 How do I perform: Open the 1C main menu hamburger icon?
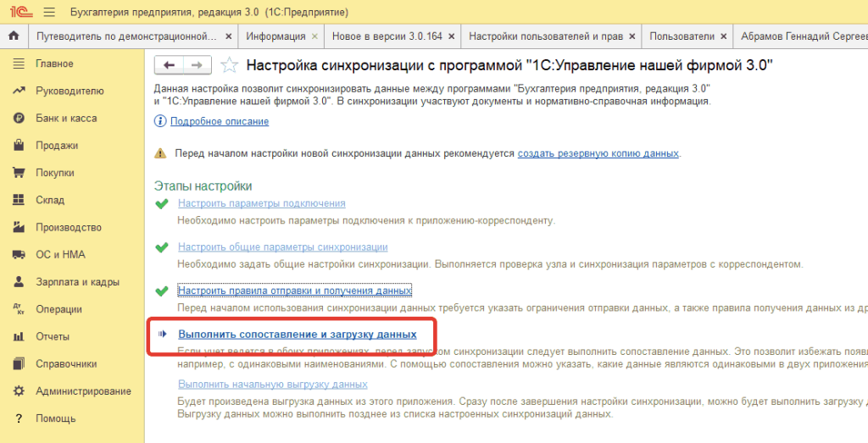click(x=48, y=12)
